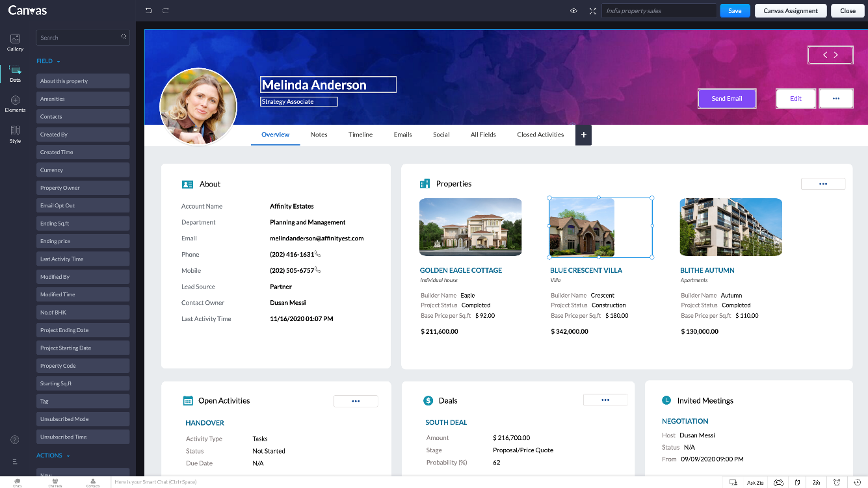Screen dimensions: 868x488
Task: Click the Canvas Assignment button
Action: pos(791,11)
